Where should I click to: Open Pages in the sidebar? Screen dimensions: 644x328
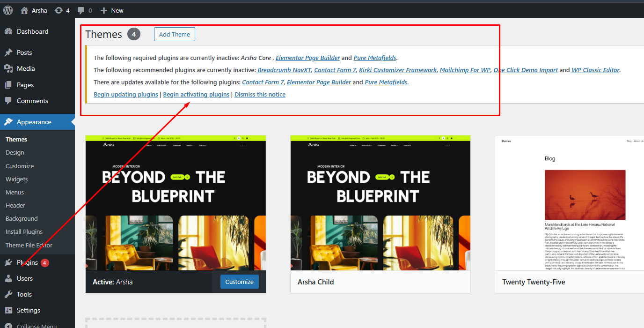tap(37, 85)
